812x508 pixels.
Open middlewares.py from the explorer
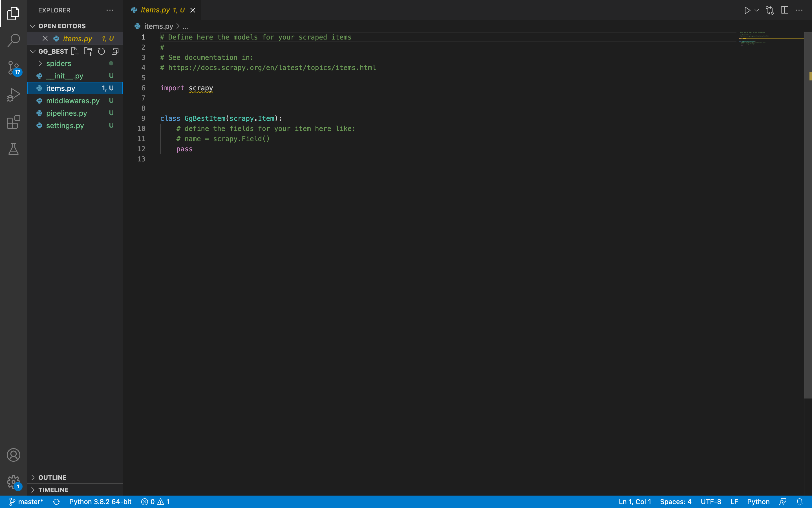[x=75, y=101]
